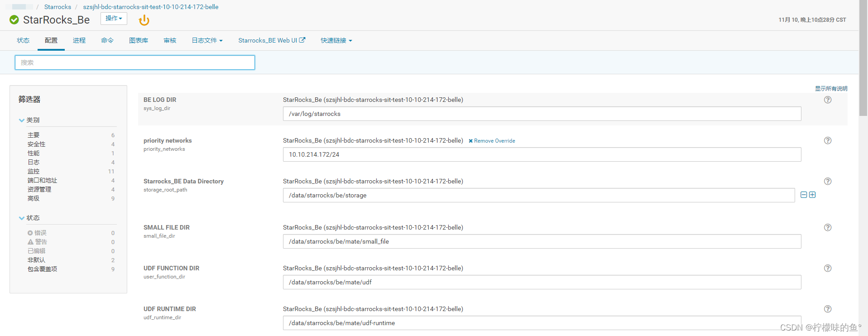Open help for priority networks setting
The height and width of the screenshot is (336, 868).
coord(828,140)
